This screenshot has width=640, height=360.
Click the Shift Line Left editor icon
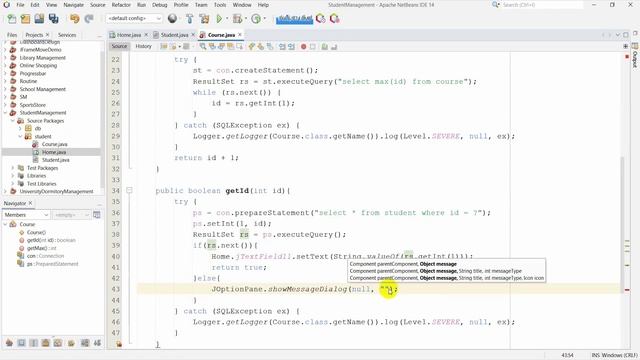pyautogui.click(x=282, y=47)
